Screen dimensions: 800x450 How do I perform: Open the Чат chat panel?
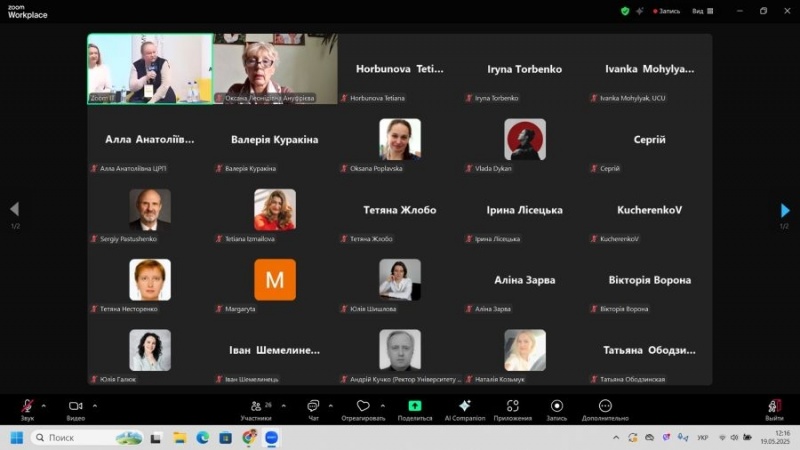tap(313, 407)
